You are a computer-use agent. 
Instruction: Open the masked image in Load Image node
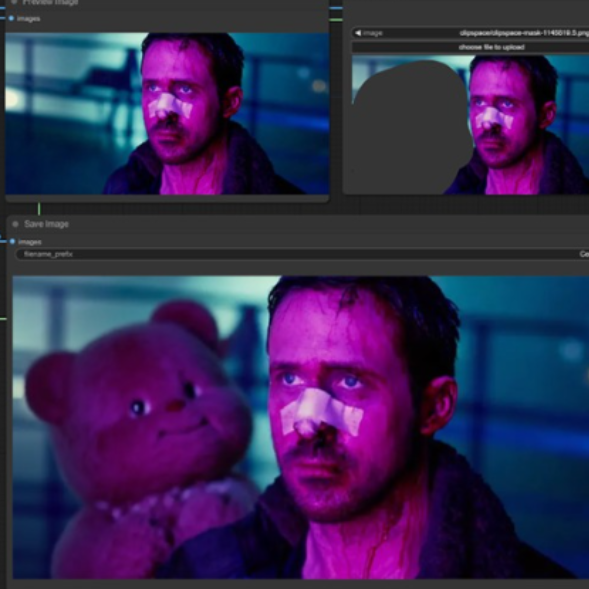[x=470, y=125]
